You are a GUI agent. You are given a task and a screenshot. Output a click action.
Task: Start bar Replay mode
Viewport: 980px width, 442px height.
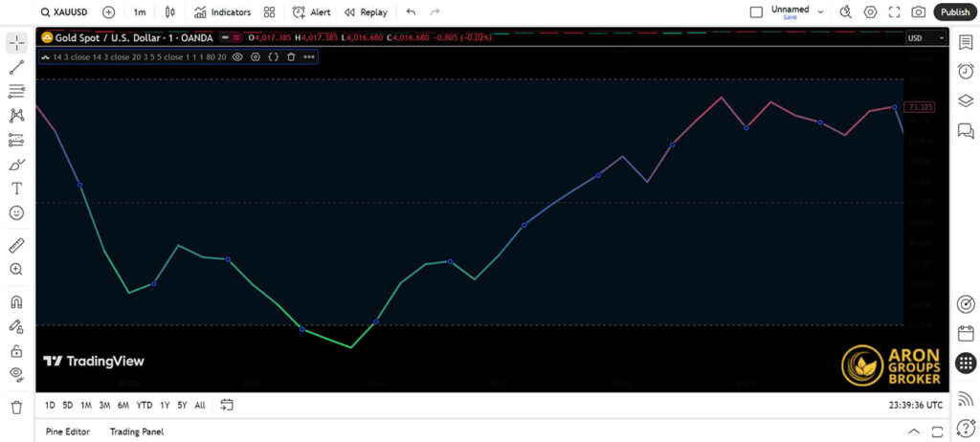tap(366, 12)
